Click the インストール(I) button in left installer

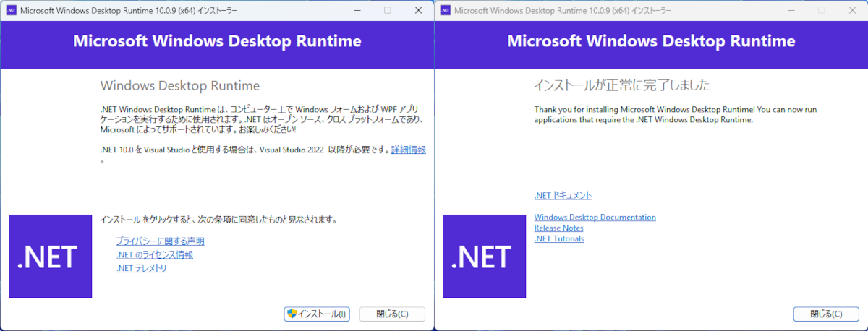[318, 314]
